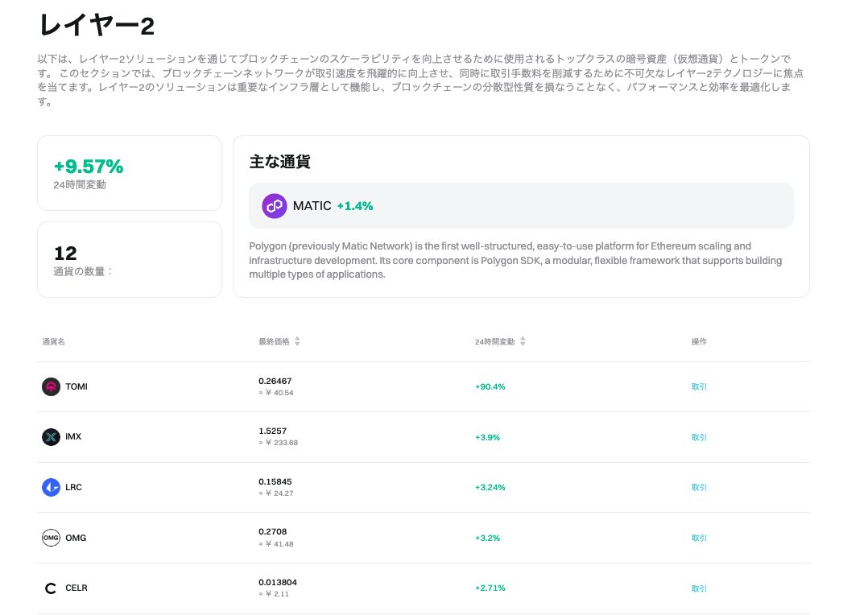Viewport: 868px width, 615px height.
Task: Select the MATIC featured currency bar
Action: [521, 206]
